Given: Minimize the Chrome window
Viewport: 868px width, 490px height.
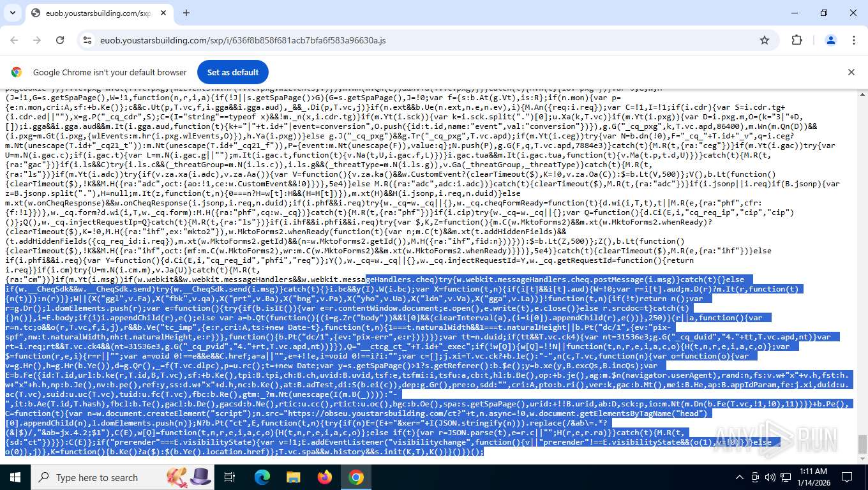Looking at the screenshot, I should [795, 13].
